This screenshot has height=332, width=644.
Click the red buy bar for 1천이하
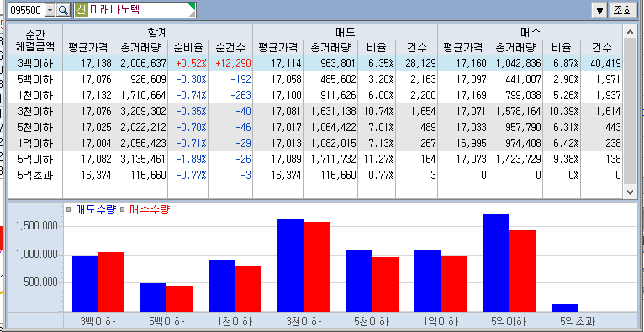249,289
